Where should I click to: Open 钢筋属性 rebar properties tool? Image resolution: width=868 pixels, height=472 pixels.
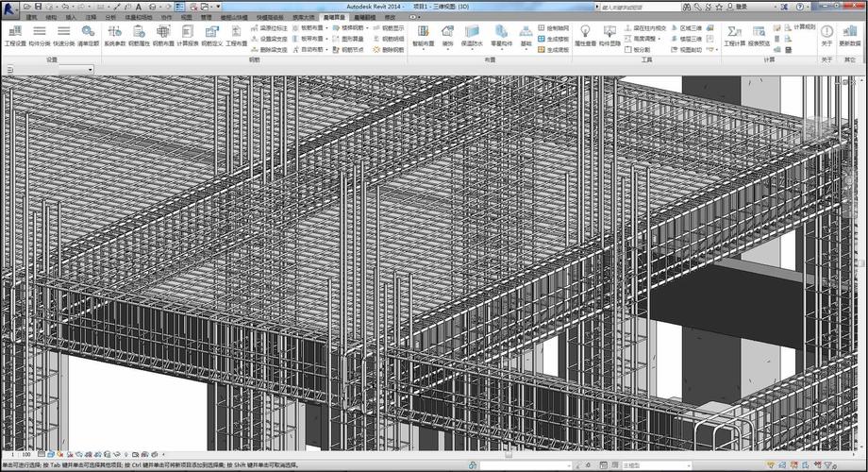(x=139, y=36)
